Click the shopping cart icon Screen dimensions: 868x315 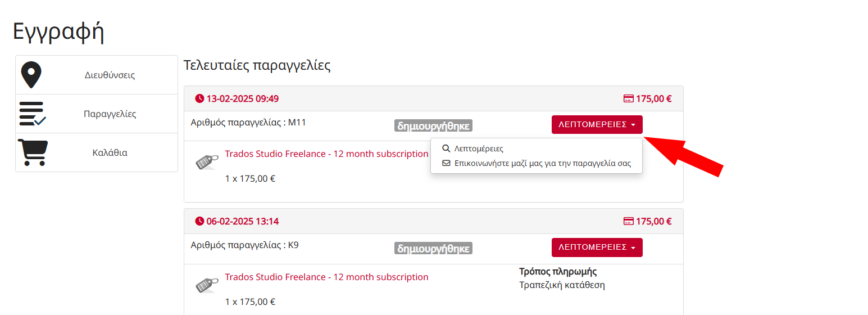pos(33,152)
